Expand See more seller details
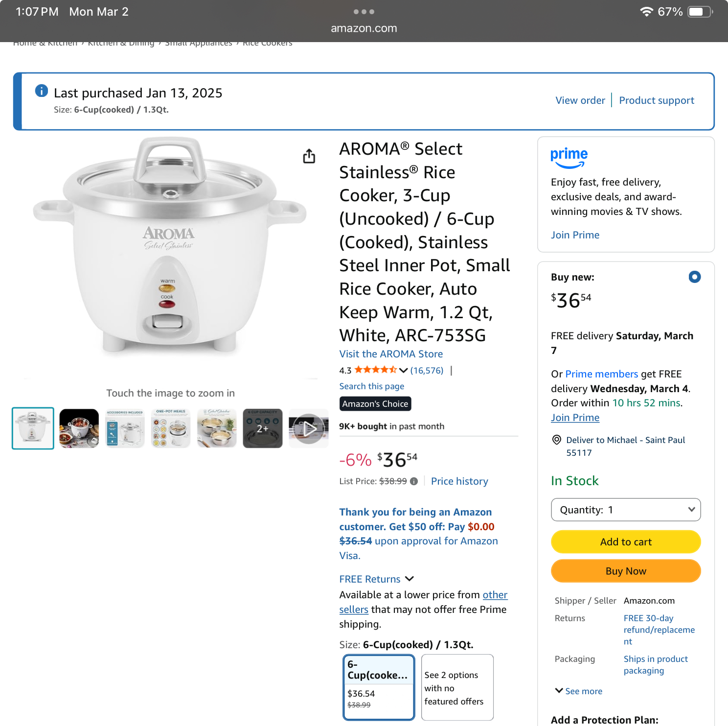The image size is (728, 726). [578, 691]
